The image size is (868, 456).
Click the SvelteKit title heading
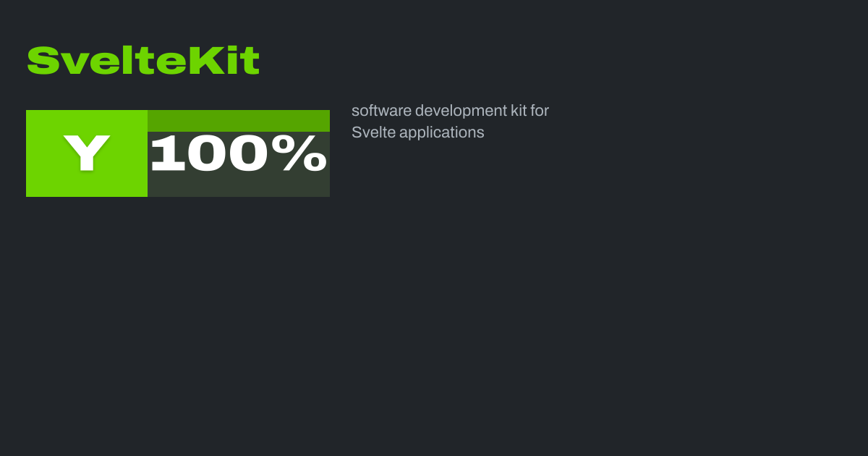pyautogui.click(x=143, y=61)
